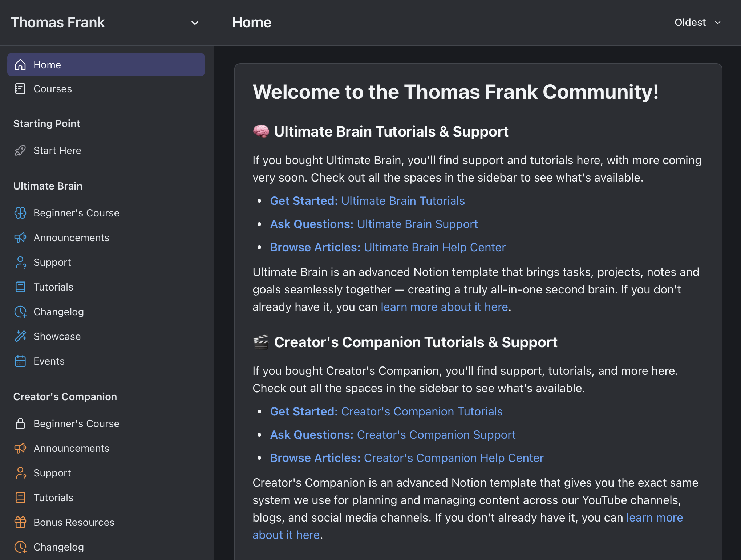Image resolution: width=741 pixels, height=560 pixels.
Task: Click the blue Support person icon
Action: [x=20, y=262]
